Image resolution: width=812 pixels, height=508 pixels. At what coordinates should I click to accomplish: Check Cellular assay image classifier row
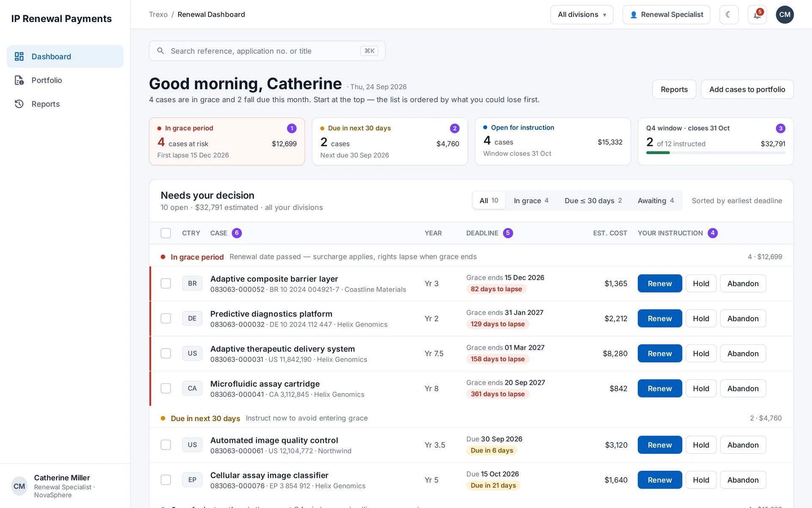[166, 480]
